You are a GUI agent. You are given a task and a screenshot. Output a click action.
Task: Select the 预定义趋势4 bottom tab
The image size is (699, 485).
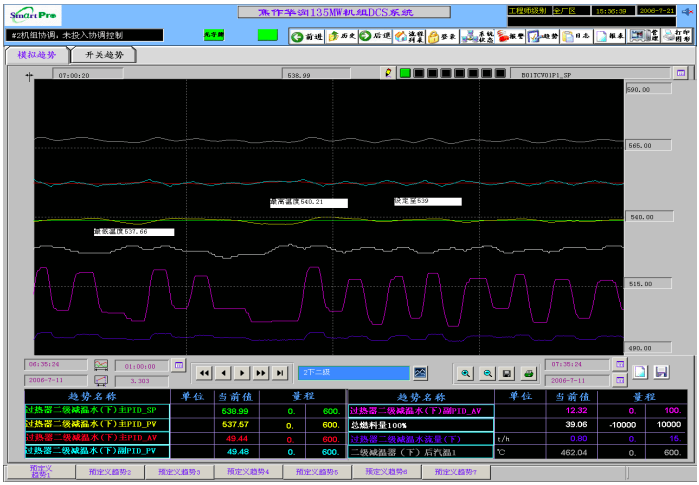248,471
